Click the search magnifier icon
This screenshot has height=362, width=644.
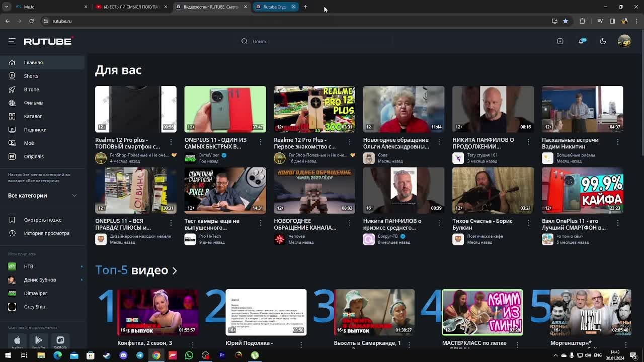coord(245,41)
